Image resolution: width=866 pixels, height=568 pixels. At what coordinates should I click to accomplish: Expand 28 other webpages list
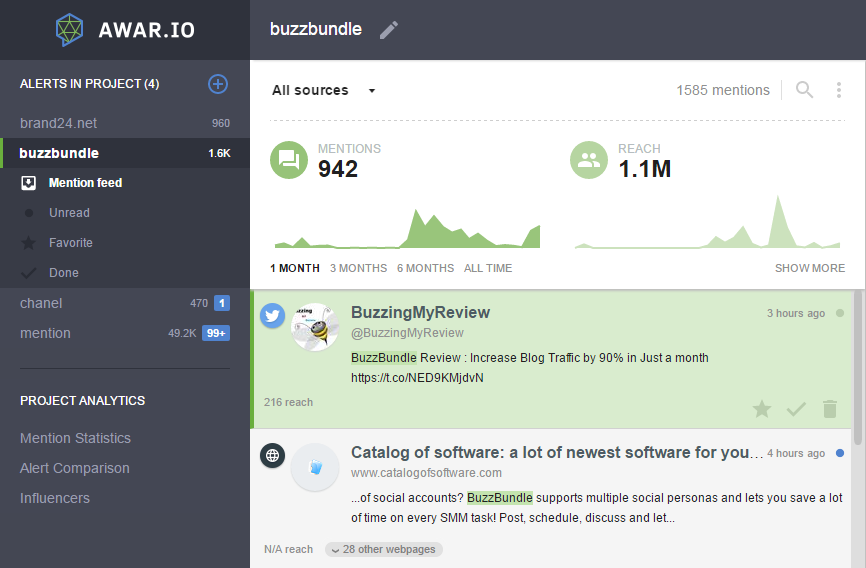[x=384, y=549]
